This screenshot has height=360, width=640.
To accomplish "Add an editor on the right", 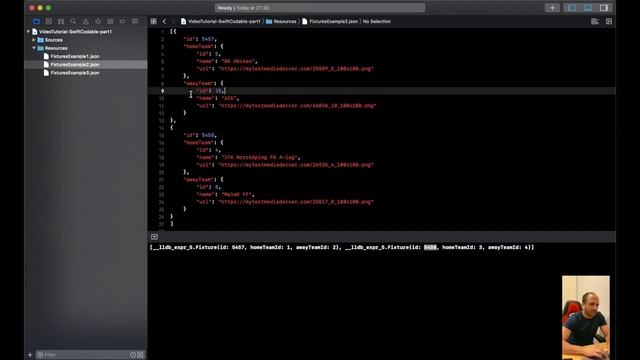I will 609,21.
